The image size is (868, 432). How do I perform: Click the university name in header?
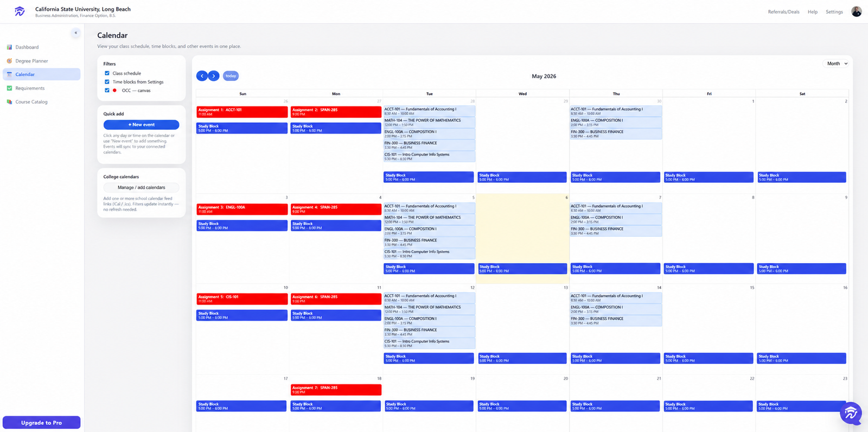tap(83, 9)
